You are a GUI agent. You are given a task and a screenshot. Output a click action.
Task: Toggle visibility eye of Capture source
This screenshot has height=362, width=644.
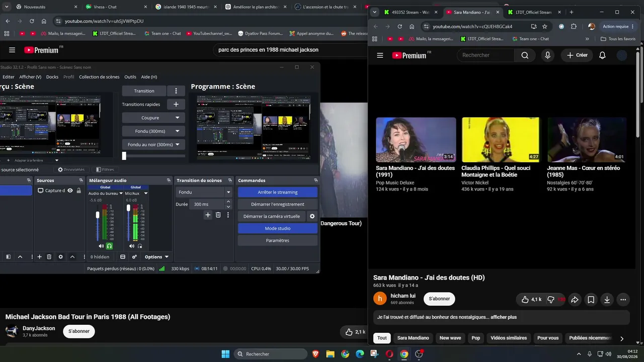pos(70,191)
